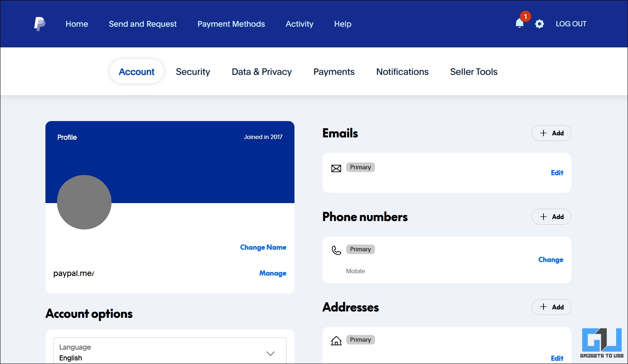This screenshot has width=628, height=364.
Task: Open the Help menu item
Action: [x=343, y=24]
